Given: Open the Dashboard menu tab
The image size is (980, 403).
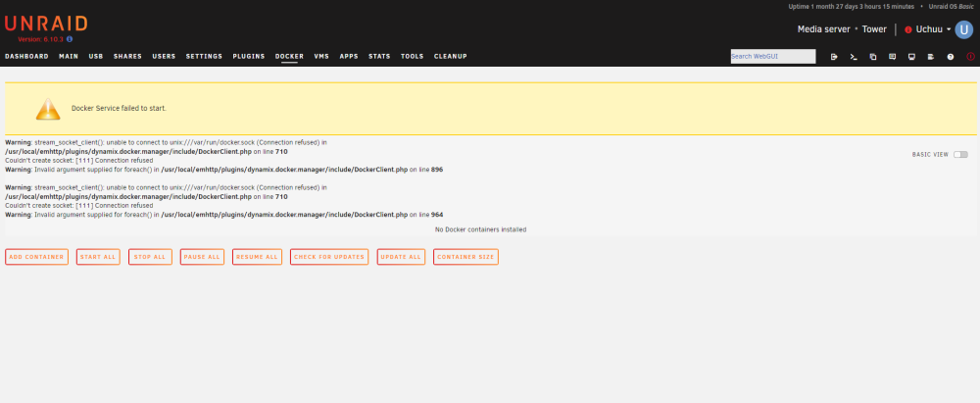Looking at the screenshot, I should point(26,56).
